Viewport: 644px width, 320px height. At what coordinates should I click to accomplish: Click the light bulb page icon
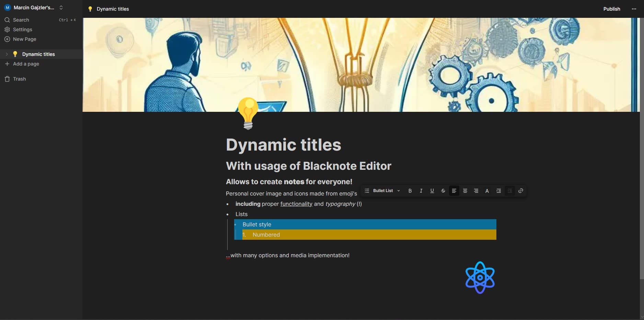(248, 113)
